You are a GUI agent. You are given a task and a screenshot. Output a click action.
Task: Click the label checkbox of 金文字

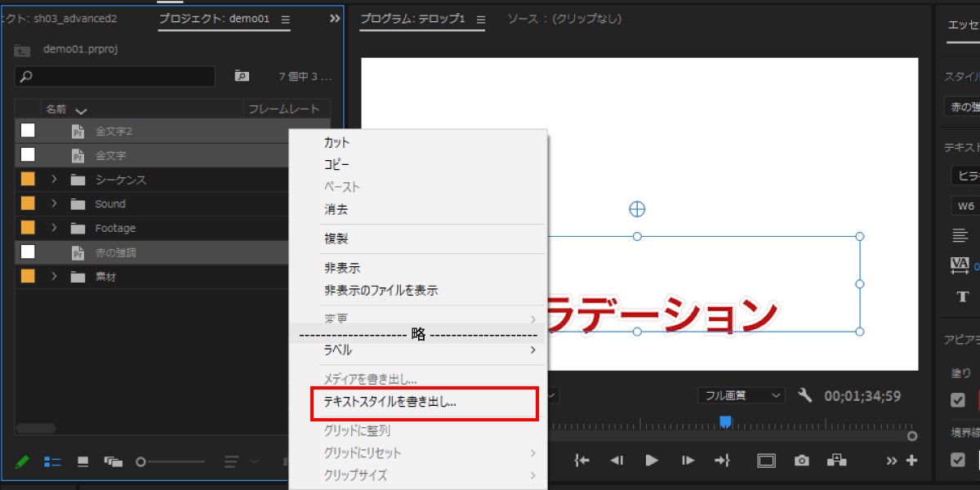coord(28,154)
